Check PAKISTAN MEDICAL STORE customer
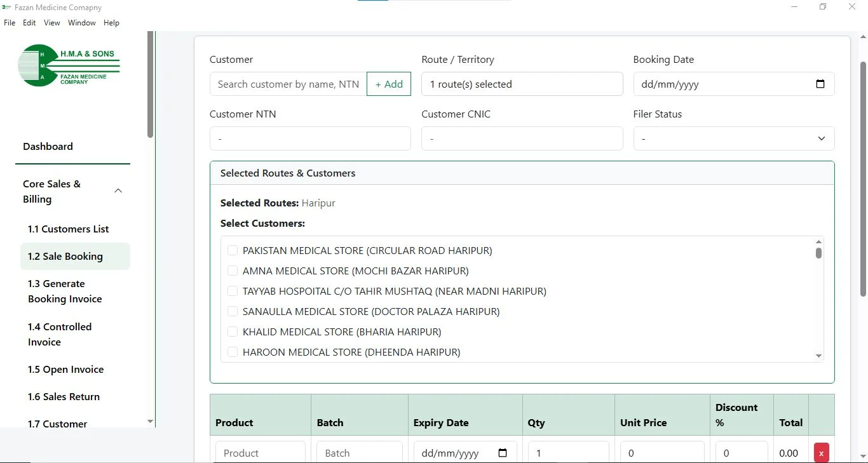868x463 pixels. tap(233, 250)
